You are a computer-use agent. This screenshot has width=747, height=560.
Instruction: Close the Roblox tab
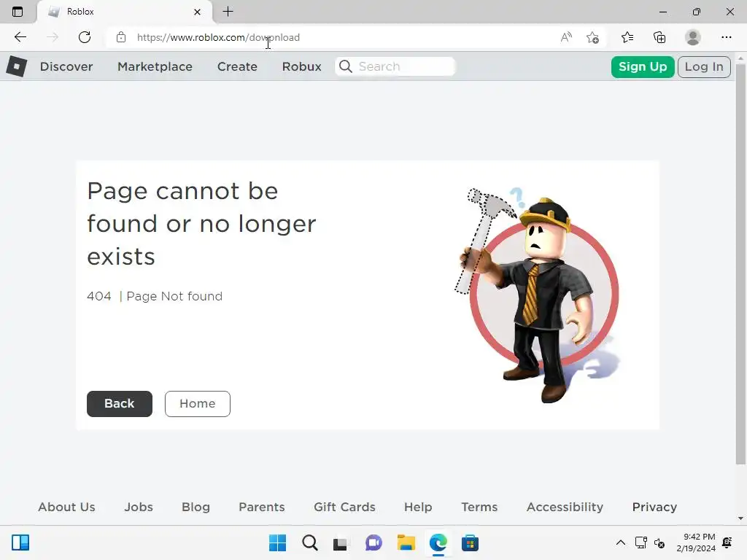click(x=197, y=12)
